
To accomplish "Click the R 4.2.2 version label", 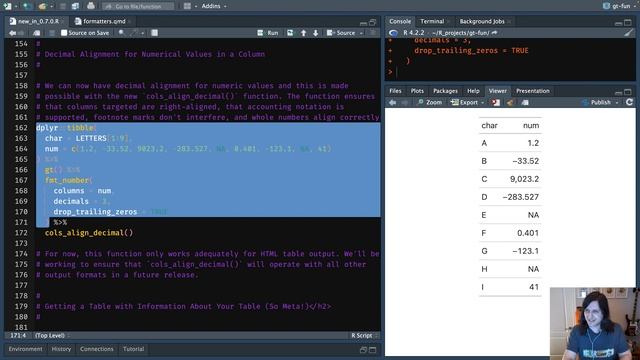I will pyautogui.click(x=413, y=33).
